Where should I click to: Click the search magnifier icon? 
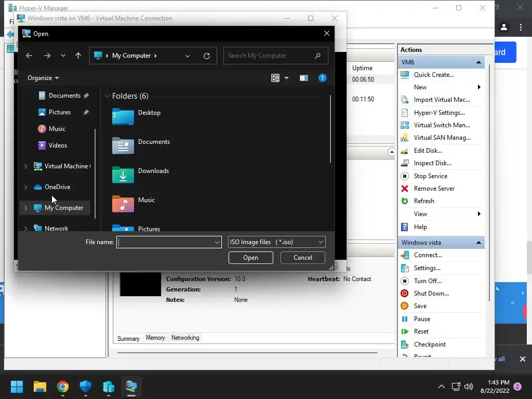pos(317,56)
